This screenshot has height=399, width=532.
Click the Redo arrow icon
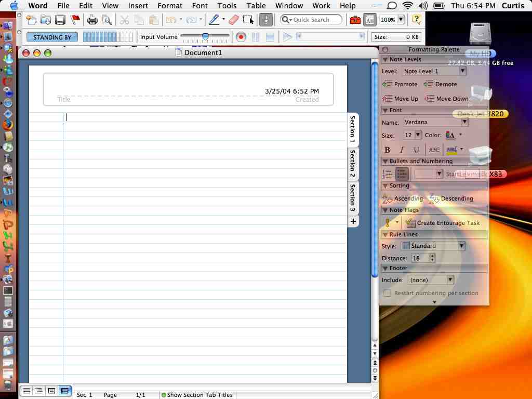point(191,20)
